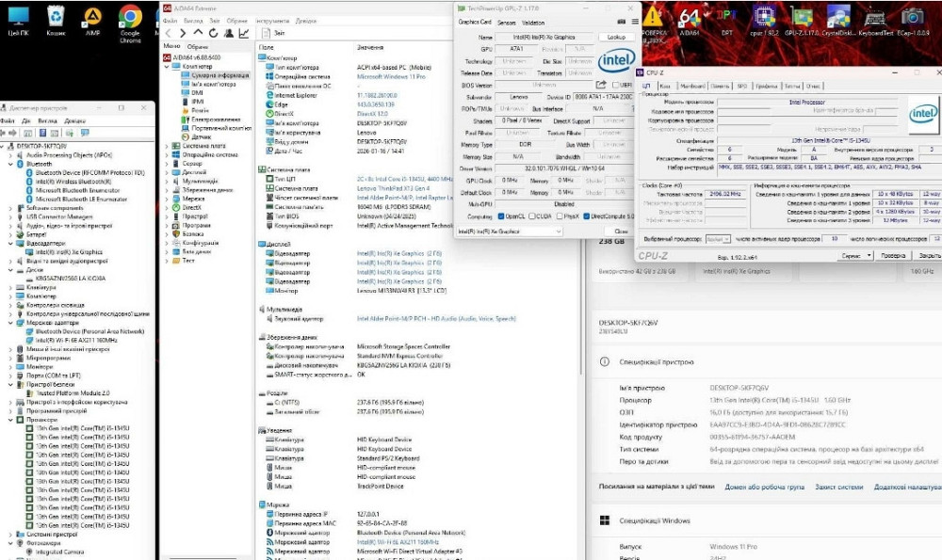The height and width of the screenshot is (560, 942).
Task: Collapse the Bluetooth node in Device Manager
Action: [8, 164]
